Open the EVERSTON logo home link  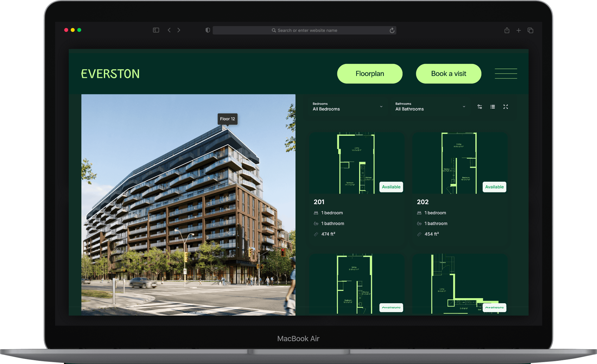point(110,74)
